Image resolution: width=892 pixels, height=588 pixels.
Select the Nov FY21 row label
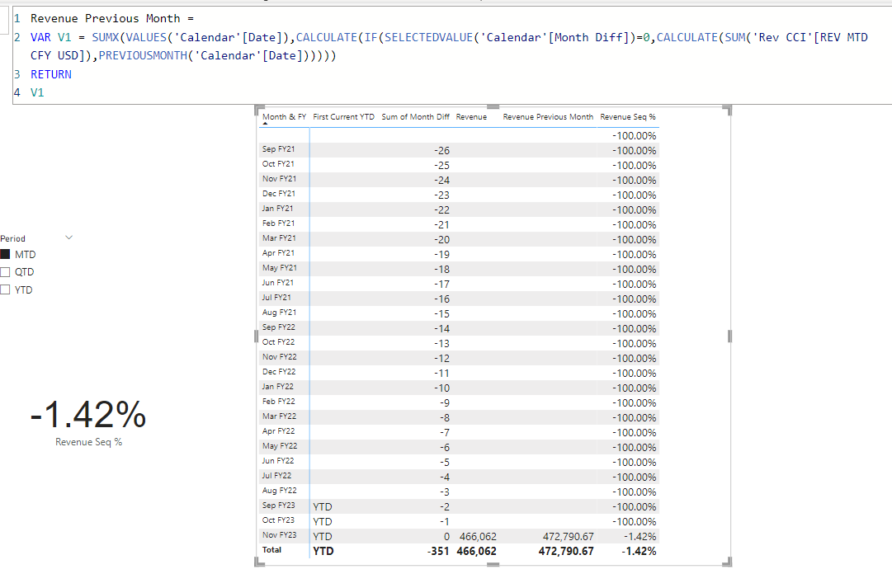point(279,179)
